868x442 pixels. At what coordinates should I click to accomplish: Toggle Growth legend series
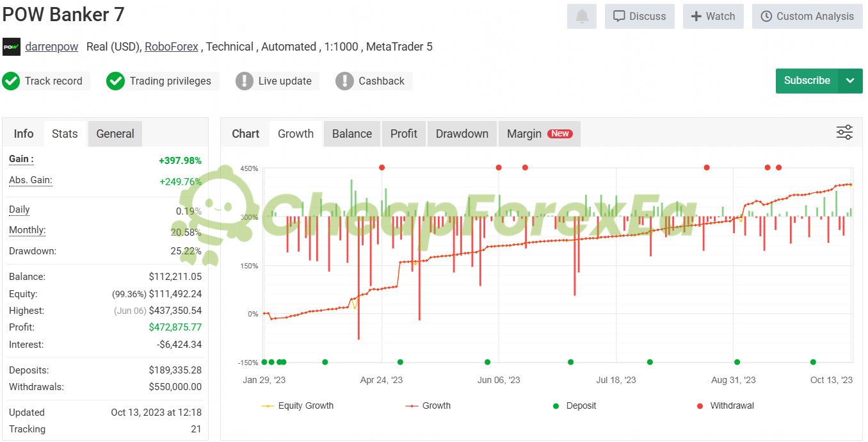coord(428,405)
